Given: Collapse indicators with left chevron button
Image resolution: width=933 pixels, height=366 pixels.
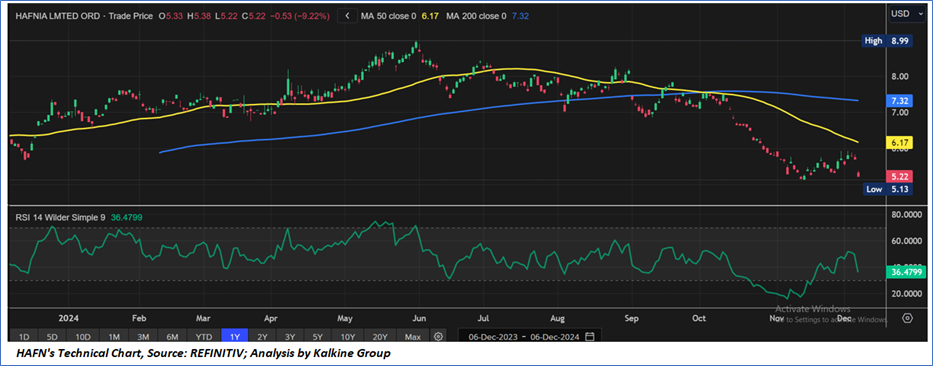Looking at the screenshot, I should coord(347,17).
